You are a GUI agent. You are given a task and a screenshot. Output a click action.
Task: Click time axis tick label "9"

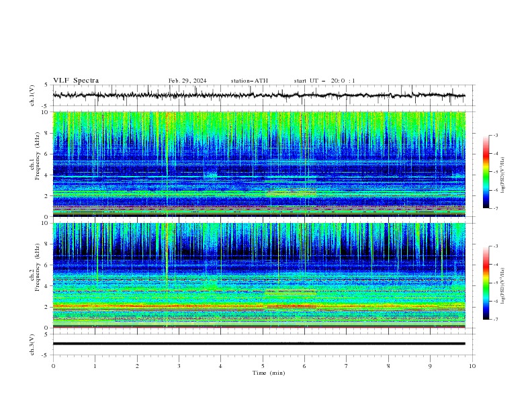click(x=430, y=366)
